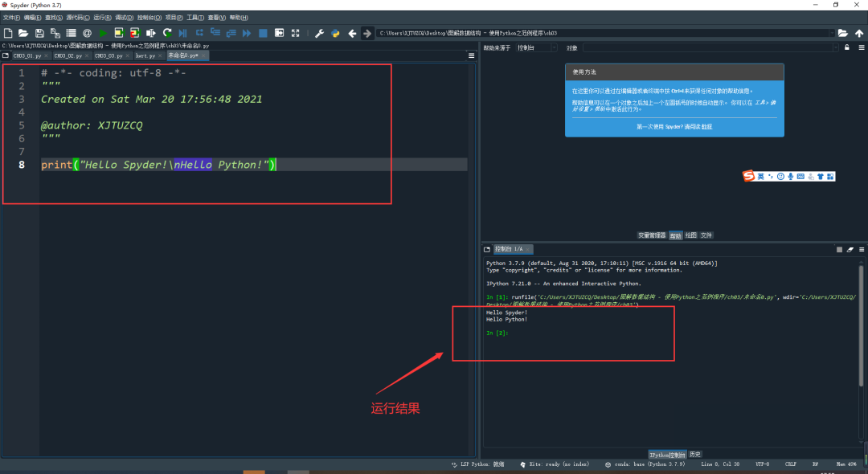Re-run last script icon
This screenshot has height=474, width=868.
[x=166, y=33]
